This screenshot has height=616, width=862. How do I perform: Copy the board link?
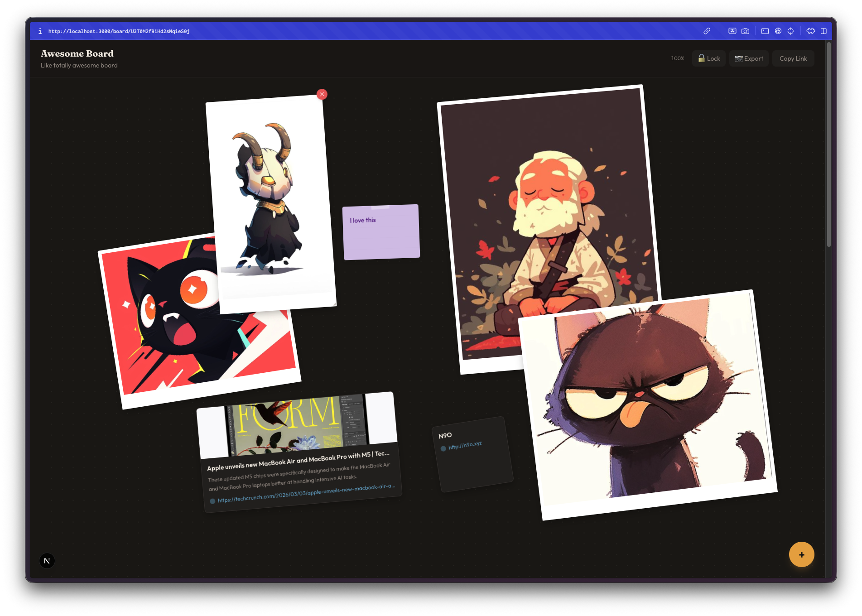coord(793,58)
